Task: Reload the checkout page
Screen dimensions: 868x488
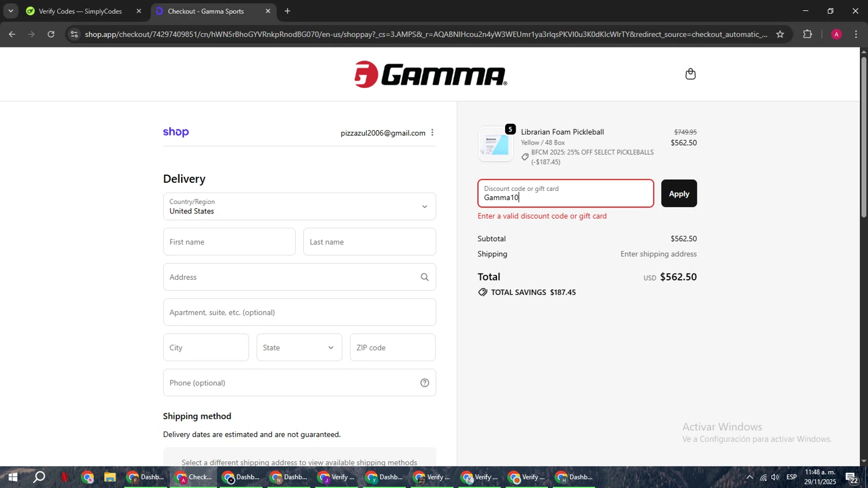Action: click(x=51, y=34)
